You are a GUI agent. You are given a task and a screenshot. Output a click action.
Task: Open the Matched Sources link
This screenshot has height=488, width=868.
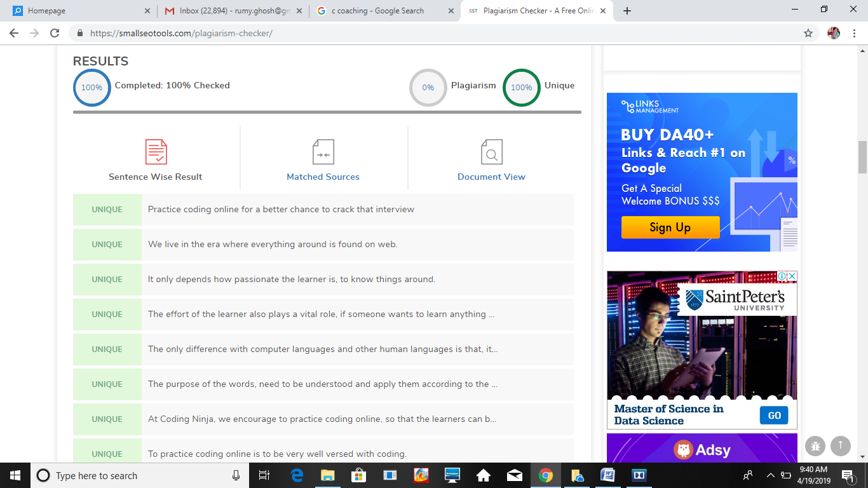pos(323,177)
